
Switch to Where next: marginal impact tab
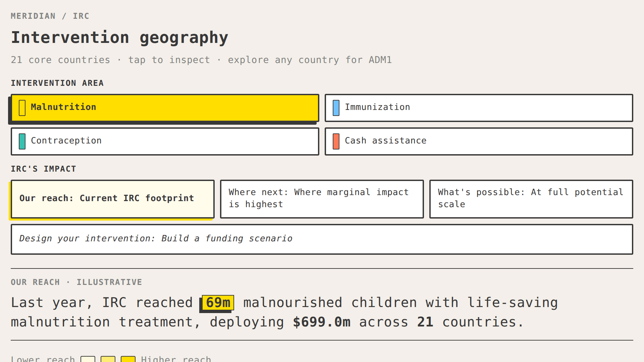[322, 199]
